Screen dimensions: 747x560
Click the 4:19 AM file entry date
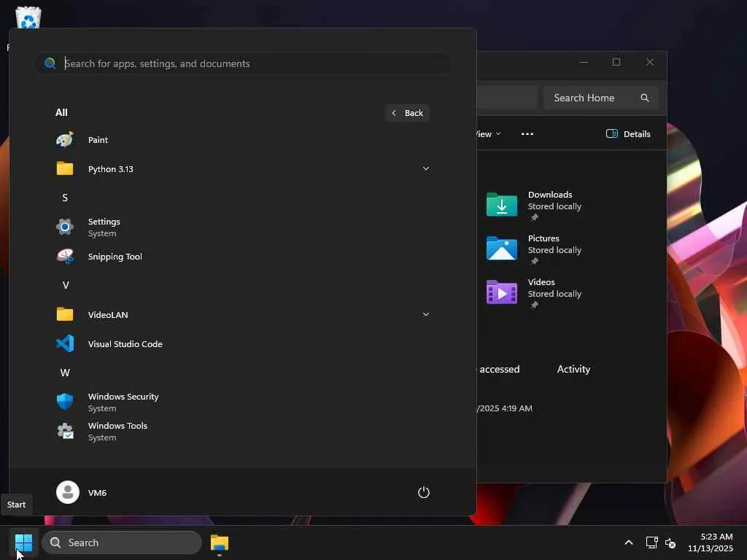[x=505, y=408]
